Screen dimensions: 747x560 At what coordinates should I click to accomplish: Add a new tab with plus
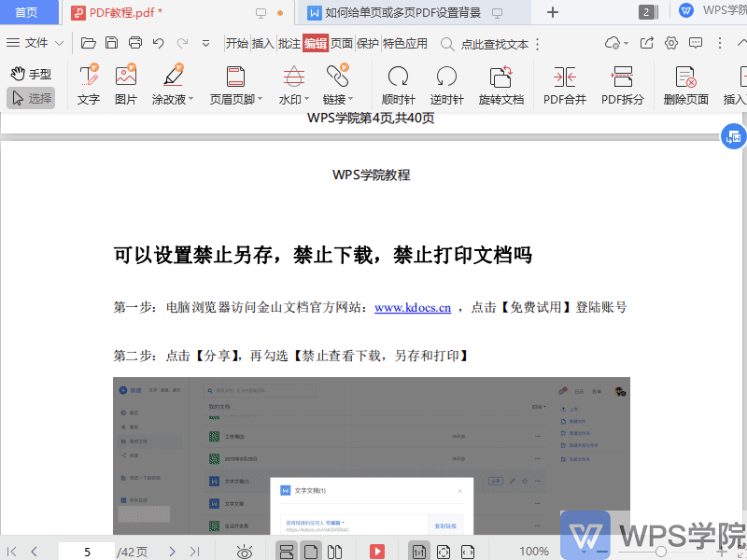click(553, 12)
